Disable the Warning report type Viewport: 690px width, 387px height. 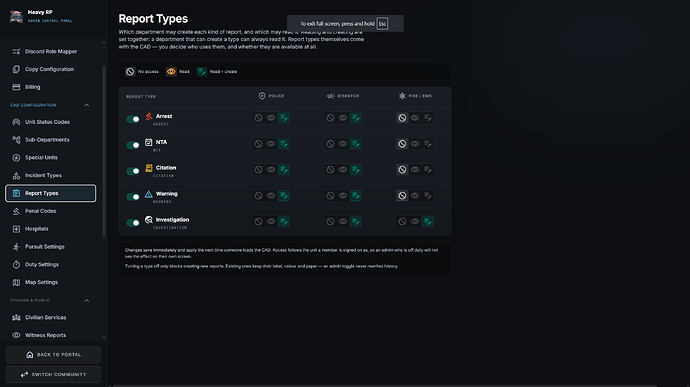tap(133, 197)
